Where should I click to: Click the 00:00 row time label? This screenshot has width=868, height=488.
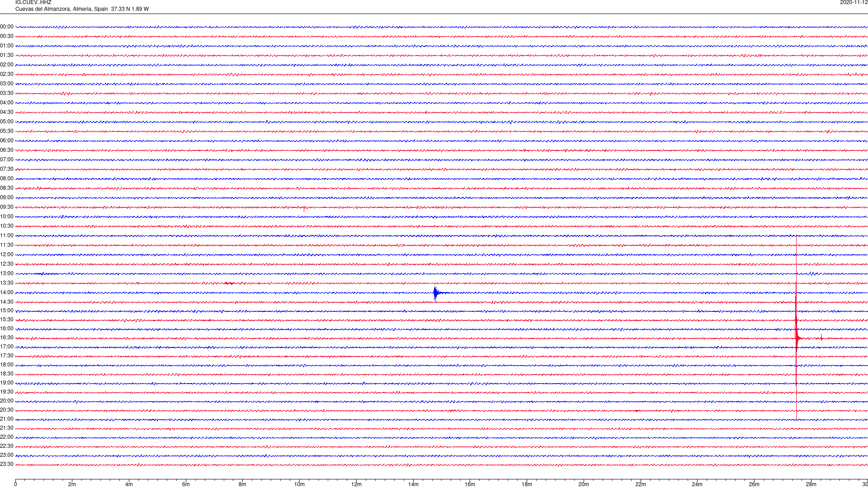coord(7,27)
